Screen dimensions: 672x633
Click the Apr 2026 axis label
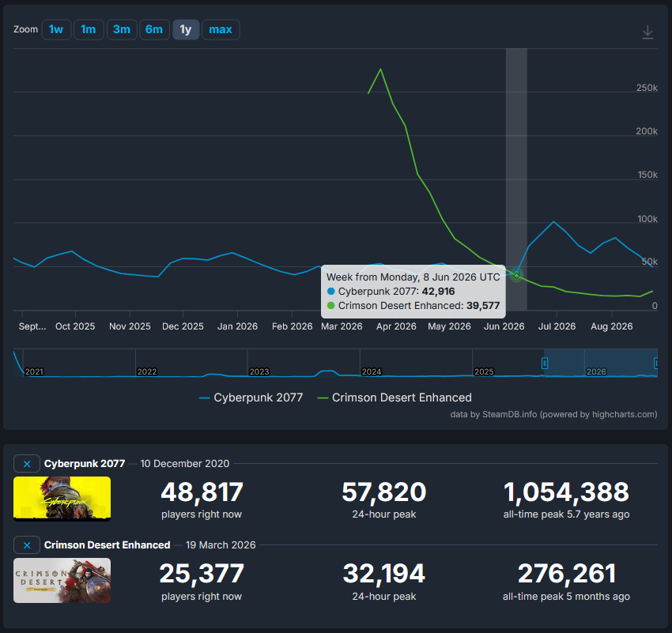(396, 326)
